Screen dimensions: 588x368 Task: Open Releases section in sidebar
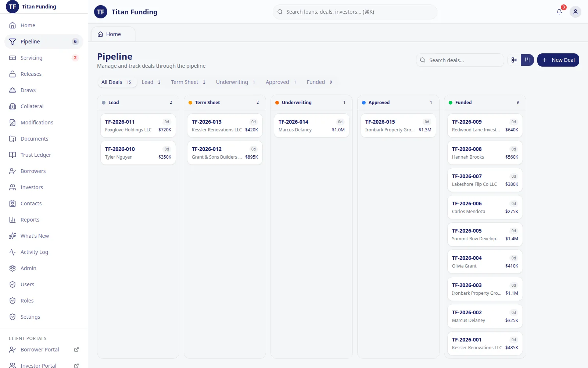(x=44, y=74)
